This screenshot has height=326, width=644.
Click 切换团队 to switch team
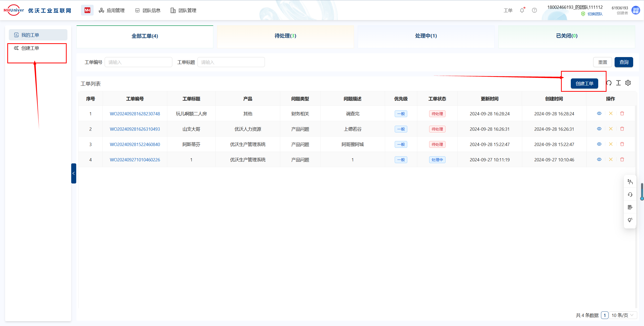click(x=595, y=14)
